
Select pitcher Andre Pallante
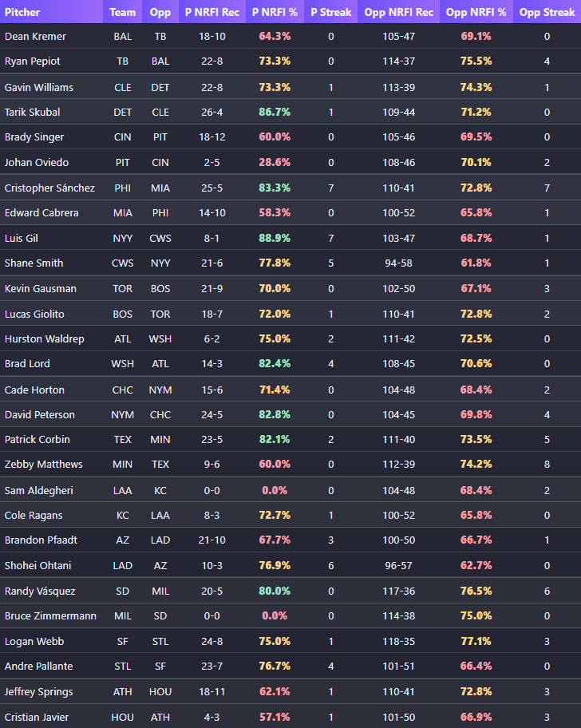point(38,666)
